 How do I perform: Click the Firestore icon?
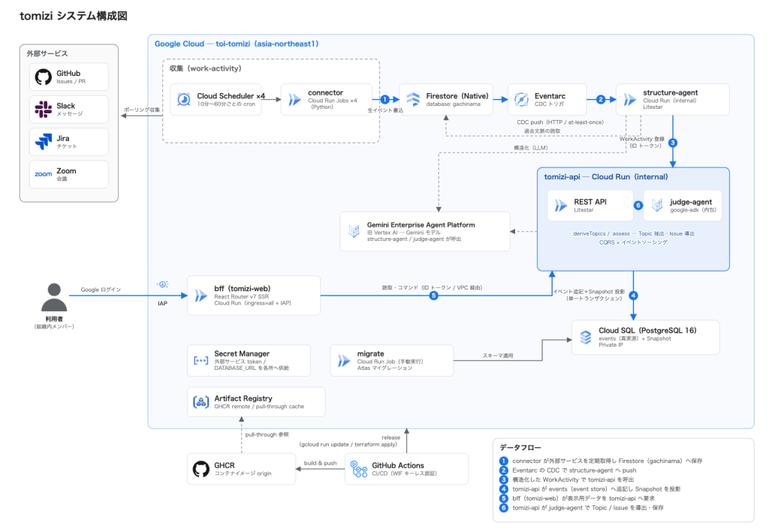click(413, 100)
